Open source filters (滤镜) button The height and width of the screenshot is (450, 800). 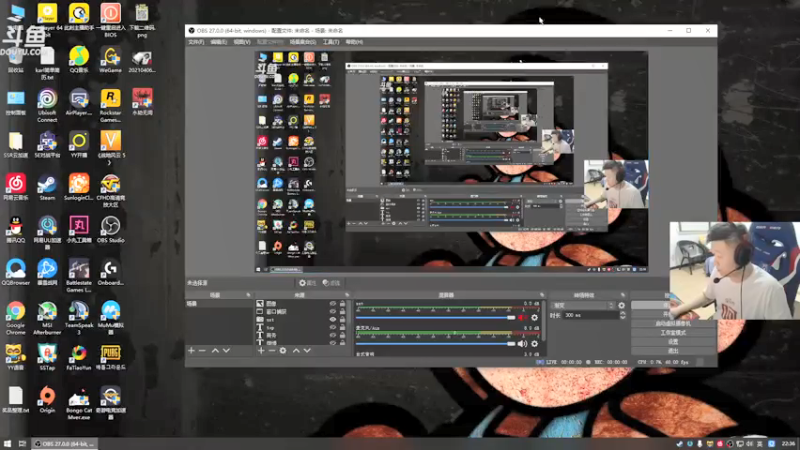pos(331,283)
